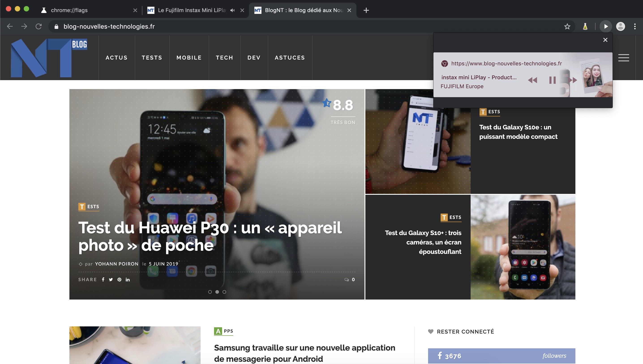Click the fast-forward button in media popup
643x364 pixels.
tap(572, 80)
